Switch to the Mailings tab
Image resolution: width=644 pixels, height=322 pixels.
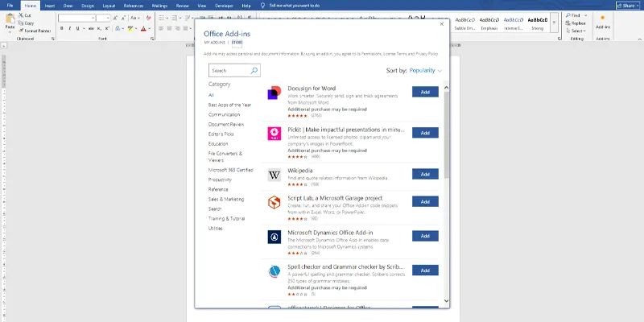pos(159,6)
